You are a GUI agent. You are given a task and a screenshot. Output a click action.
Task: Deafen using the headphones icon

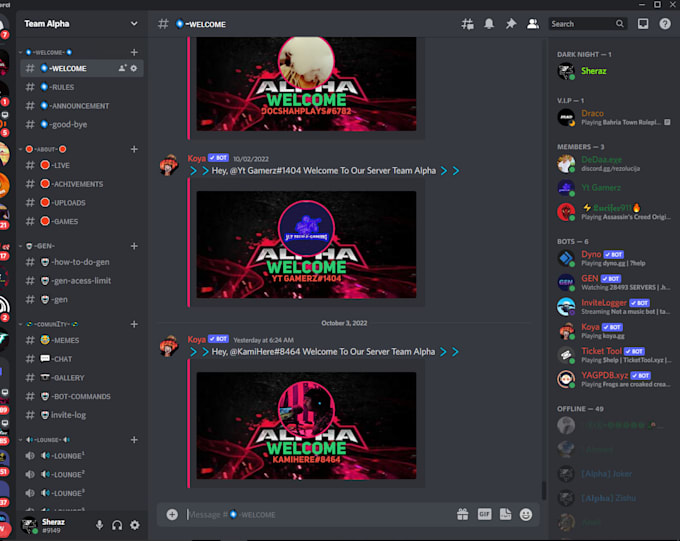117,525
